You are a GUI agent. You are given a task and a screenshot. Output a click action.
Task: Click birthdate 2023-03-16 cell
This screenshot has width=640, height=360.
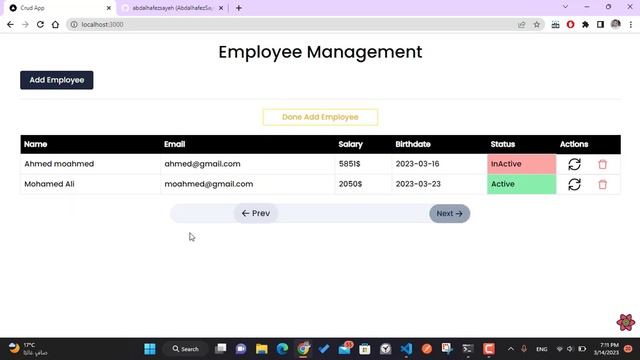point(439,164)
